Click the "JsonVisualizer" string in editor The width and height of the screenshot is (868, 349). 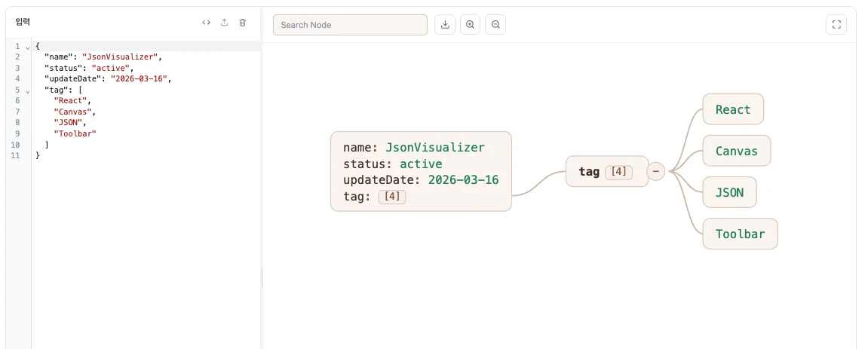(x=120, y=57)
